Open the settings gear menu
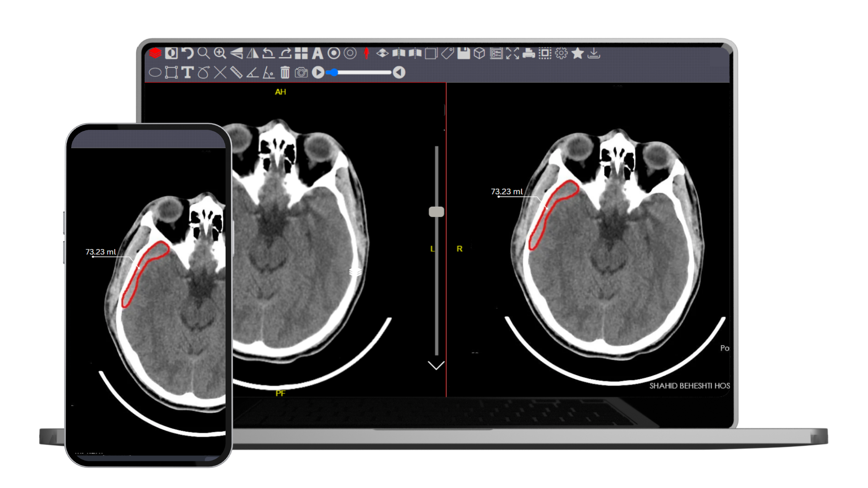Image resolution: width=868 pixels, height=488 pixels. pyautogui.click(x=561, y=53)
